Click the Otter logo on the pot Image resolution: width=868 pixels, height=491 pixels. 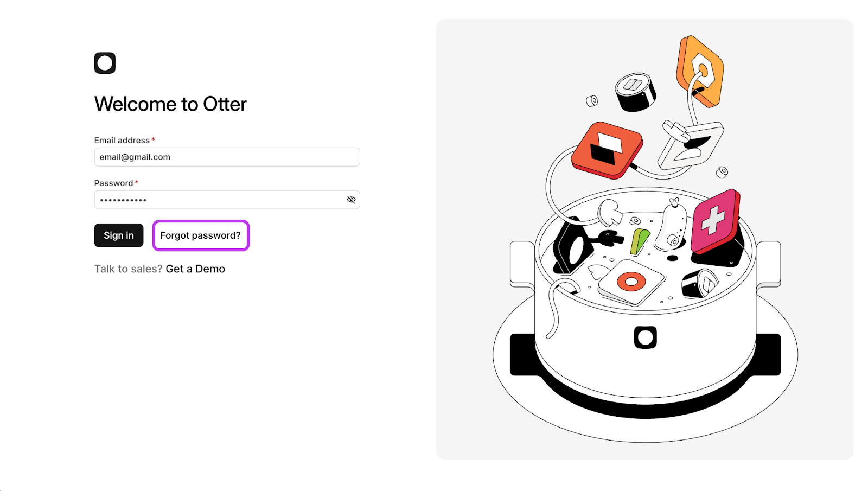(645, 337)
